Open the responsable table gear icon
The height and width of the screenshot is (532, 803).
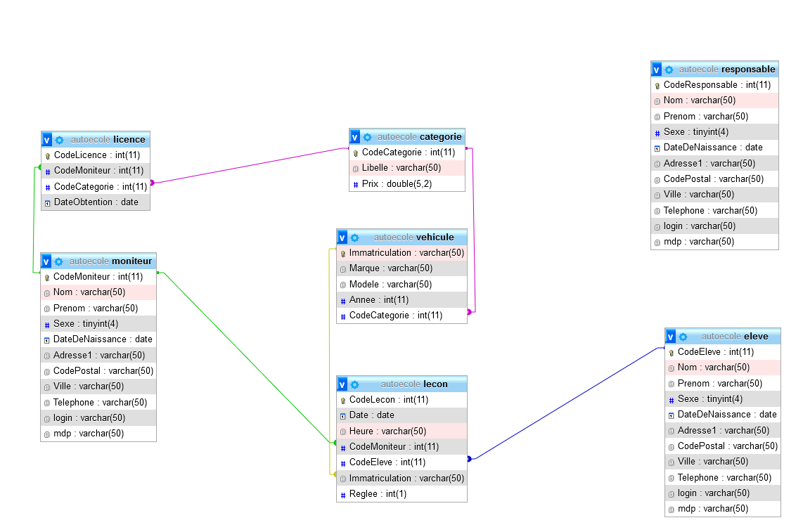(x=669, y=70)
